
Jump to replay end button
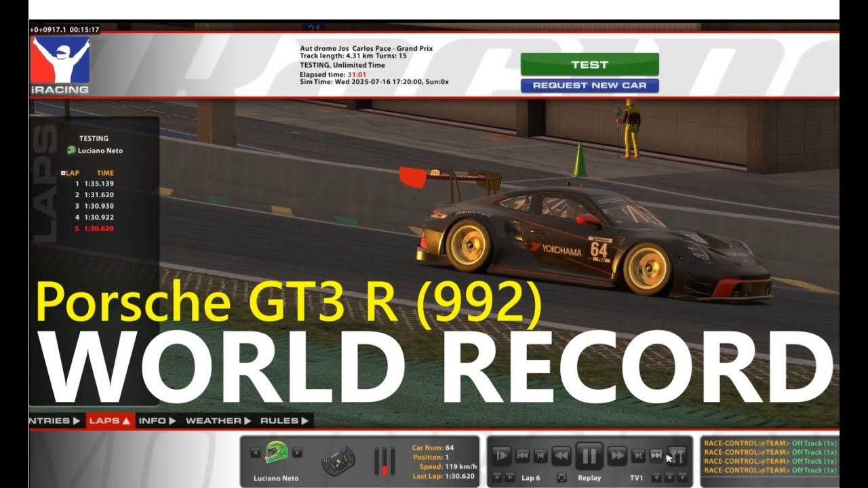click(x=656, y=456)
